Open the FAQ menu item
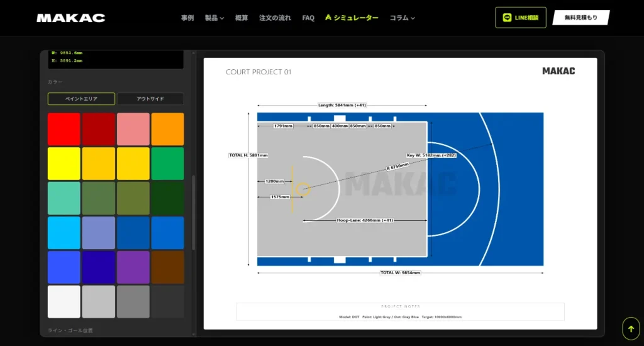The width and height of the screenshot is (644, 346). point(308,18)
